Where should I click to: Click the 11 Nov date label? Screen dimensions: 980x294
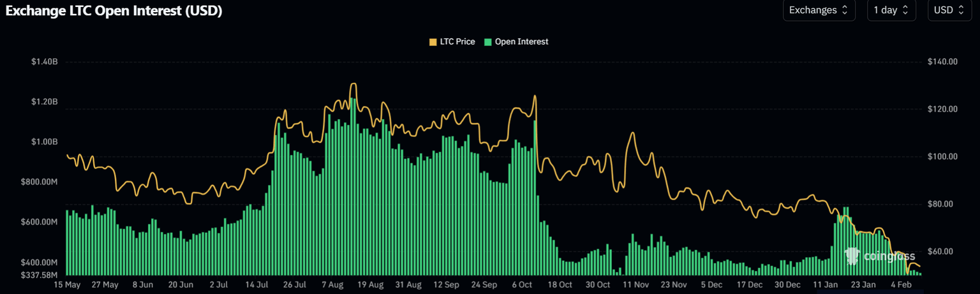point(635,284)
